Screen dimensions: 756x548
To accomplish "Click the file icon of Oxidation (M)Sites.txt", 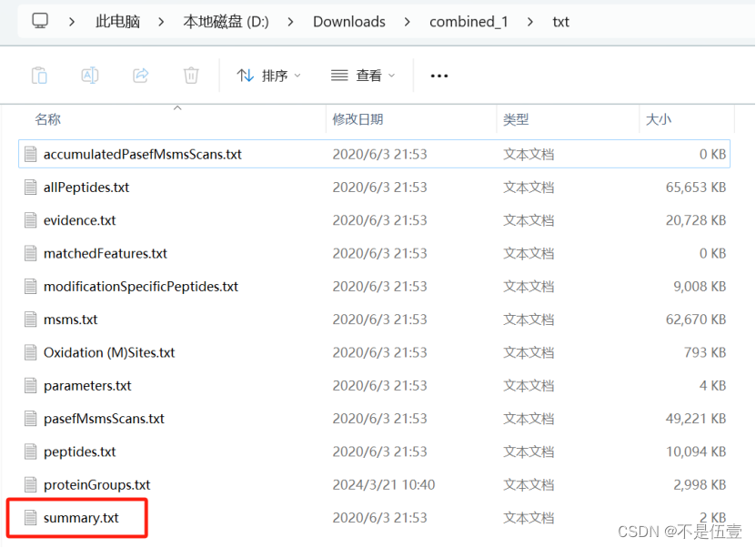I will point(30,352).
